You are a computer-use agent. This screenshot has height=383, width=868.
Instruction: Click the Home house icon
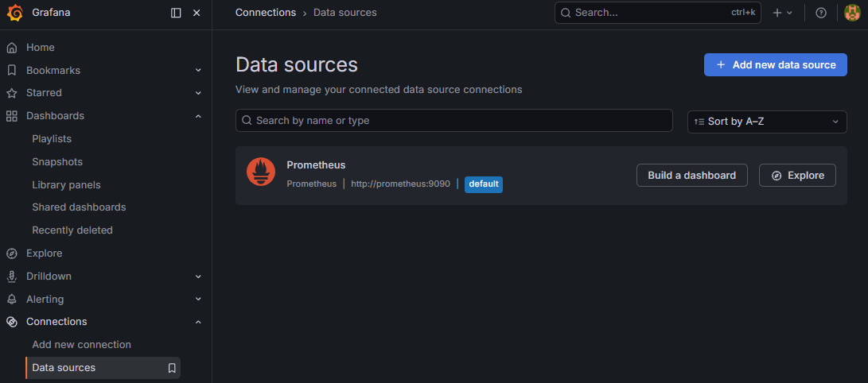pyautogui.click(x=12, y=48)
